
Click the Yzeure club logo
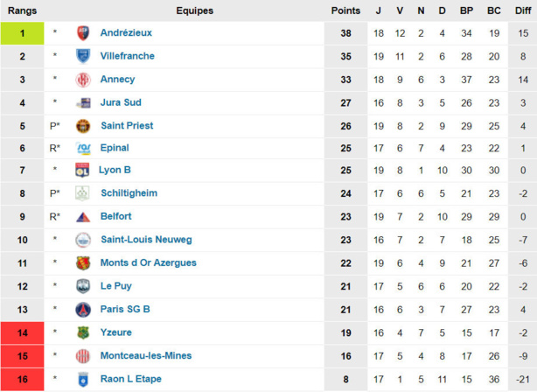pyautogui.click(x=83, y=332)
